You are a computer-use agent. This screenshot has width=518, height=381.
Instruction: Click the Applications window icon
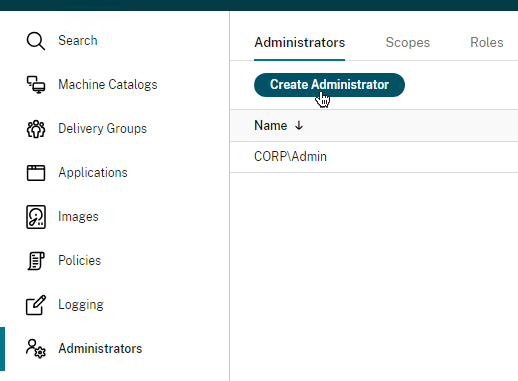(x=36, y=173)
